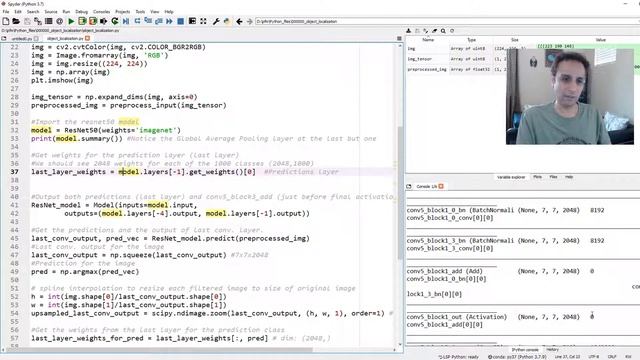
Task: Close the Console 1/A tab
Action: point(441,187)
